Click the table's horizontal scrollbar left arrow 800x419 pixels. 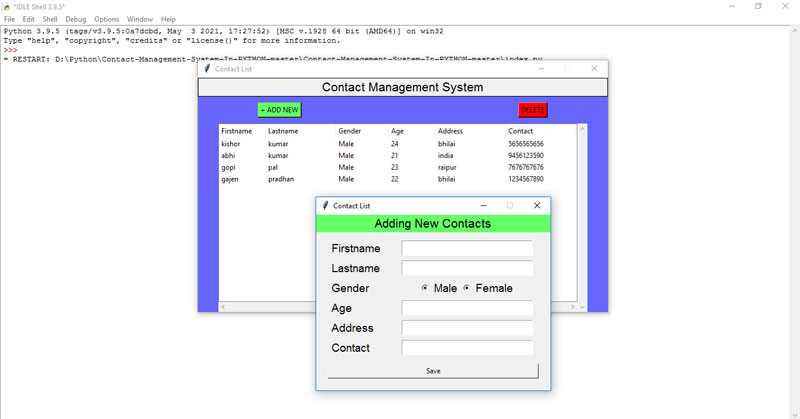[x=223, y=307]
